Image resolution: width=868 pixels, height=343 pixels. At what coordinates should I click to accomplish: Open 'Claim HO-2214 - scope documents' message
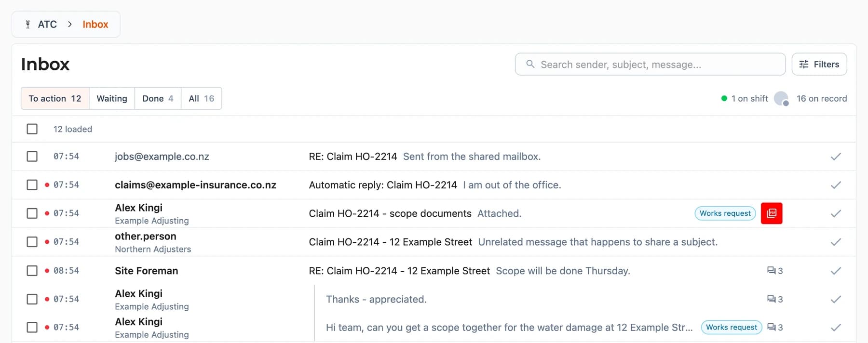pos(390,213)
